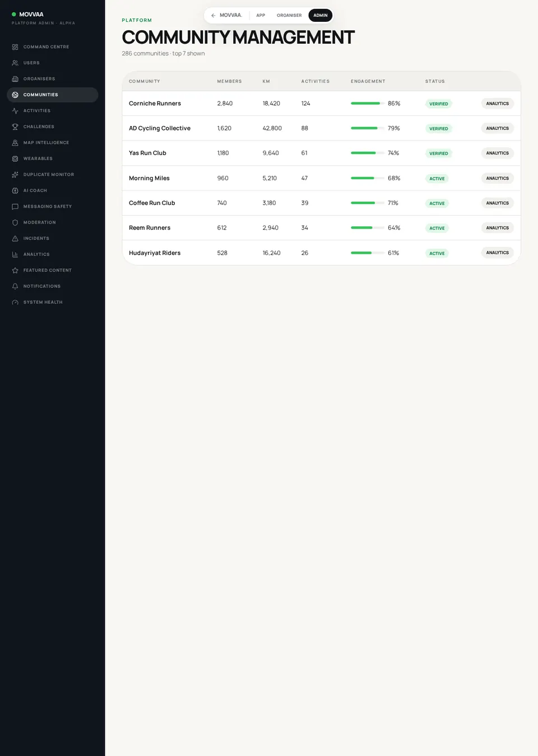
Task: Click Corniche Runners engagement progress bar
Action: point(368,104)
